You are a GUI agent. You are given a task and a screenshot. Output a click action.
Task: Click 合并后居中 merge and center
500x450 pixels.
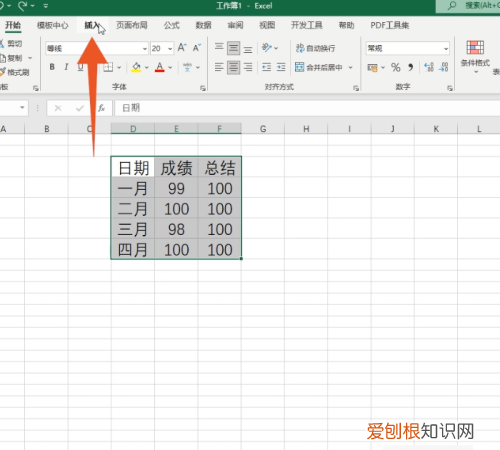319,67
